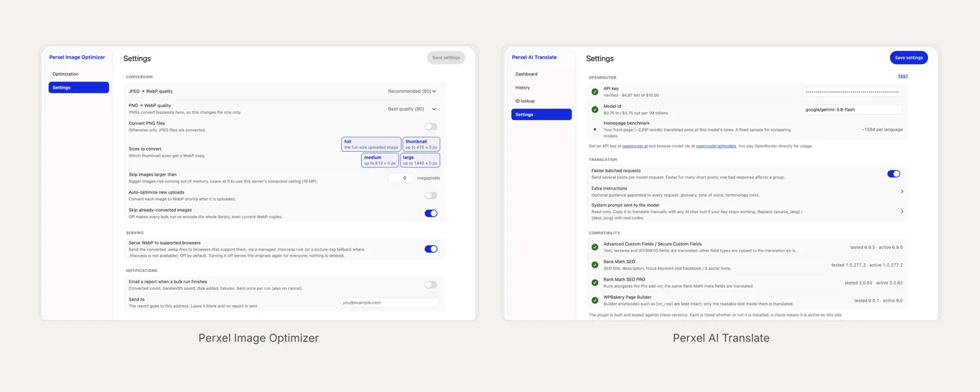The image size is (980, 392).
Task: Toggle the 'medium' size chip
Action: point(380,160)
